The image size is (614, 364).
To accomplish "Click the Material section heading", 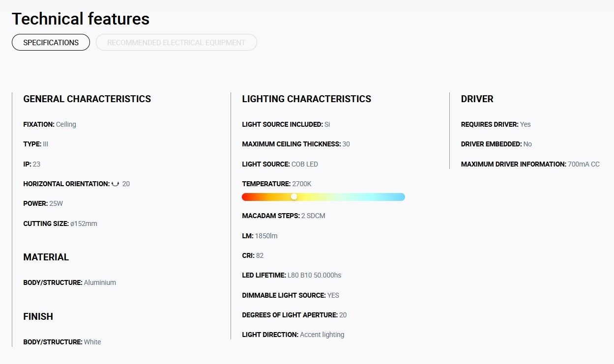I will (46, 257).
